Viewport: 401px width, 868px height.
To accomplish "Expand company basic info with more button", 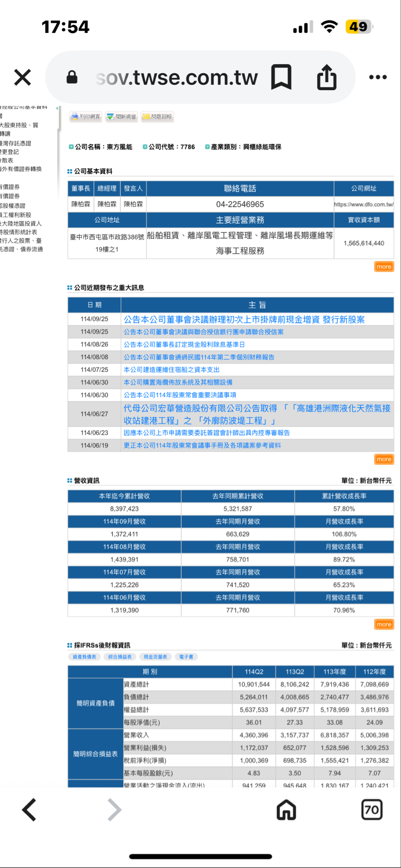I will 383,267.
